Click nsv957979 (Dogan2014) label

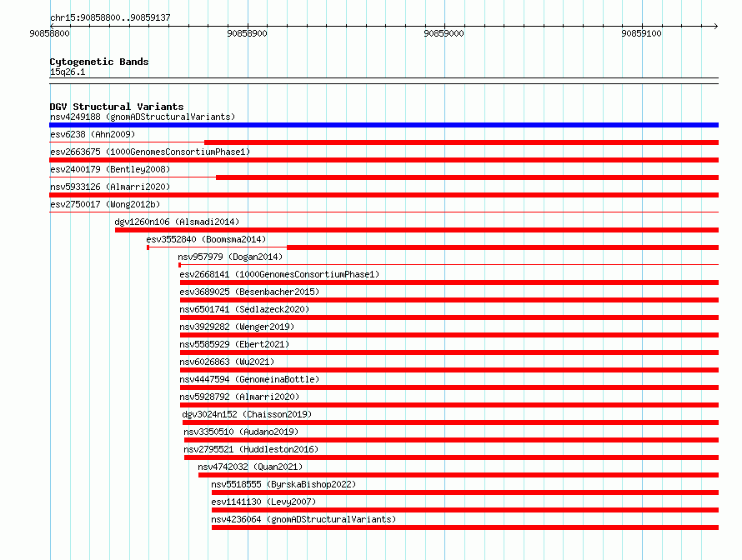click(230, 257)
